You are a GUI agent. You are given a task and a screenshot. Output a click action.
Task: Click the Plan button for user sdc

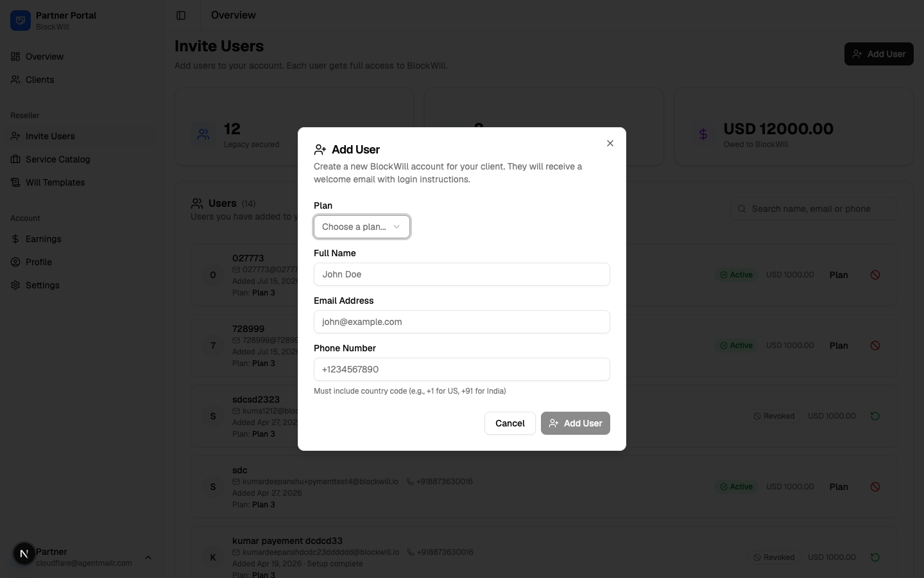coord(839,487)
